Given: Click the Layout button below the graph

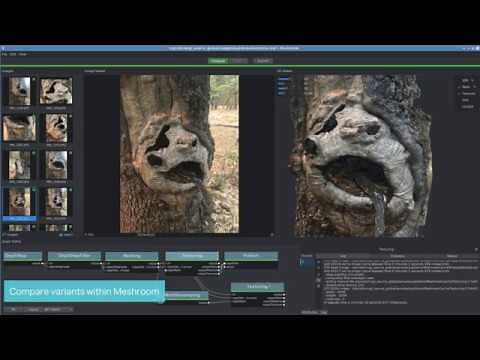Looking at the screenshot, I should click(33, 309).
